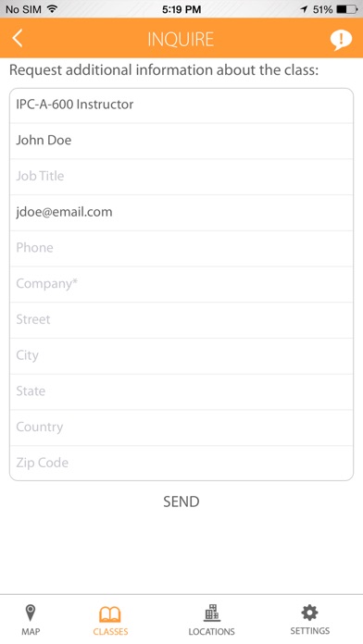Focus the City input field

181,355
